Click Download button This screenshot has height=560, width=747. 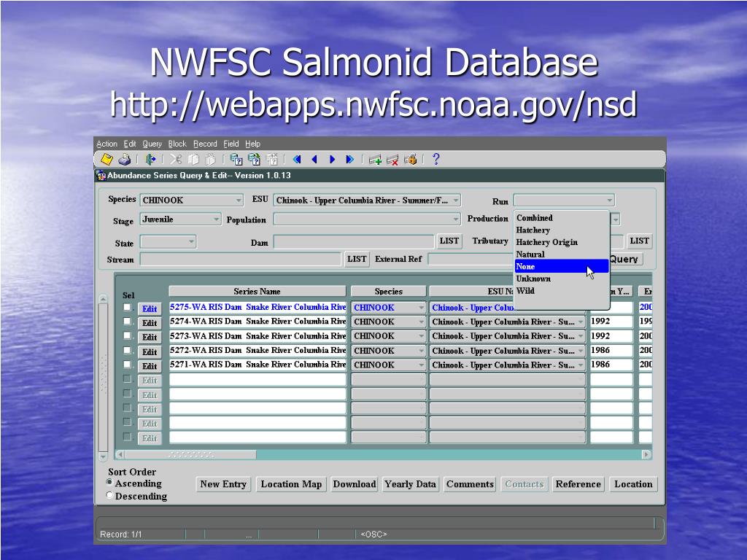pos(355,484)
